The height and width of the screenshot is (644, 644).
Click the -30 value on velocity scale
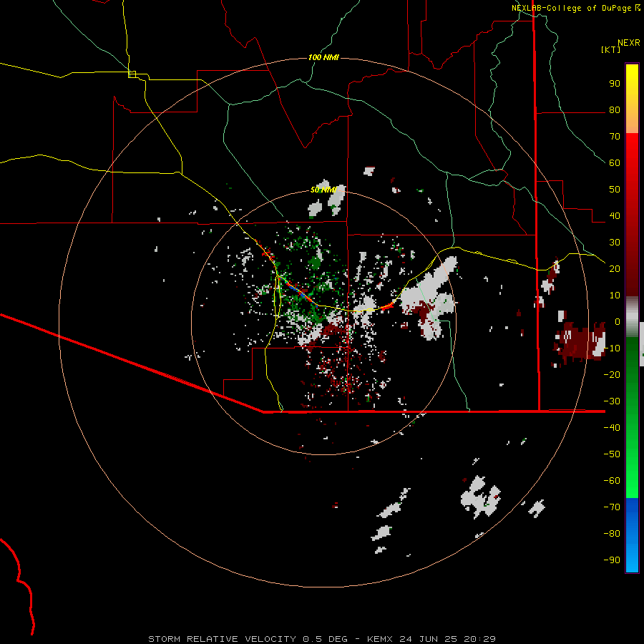[612, 401]
